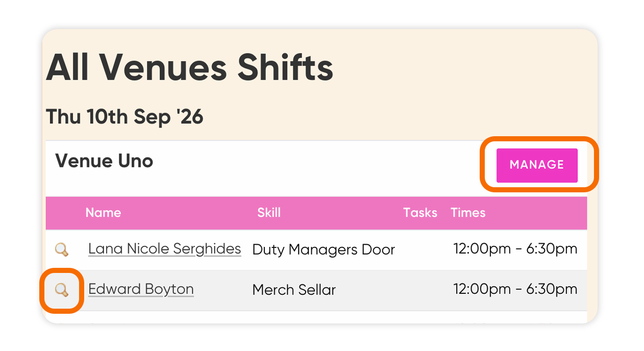
Task: Click the All Venues Shifts title
Action: 190,67
